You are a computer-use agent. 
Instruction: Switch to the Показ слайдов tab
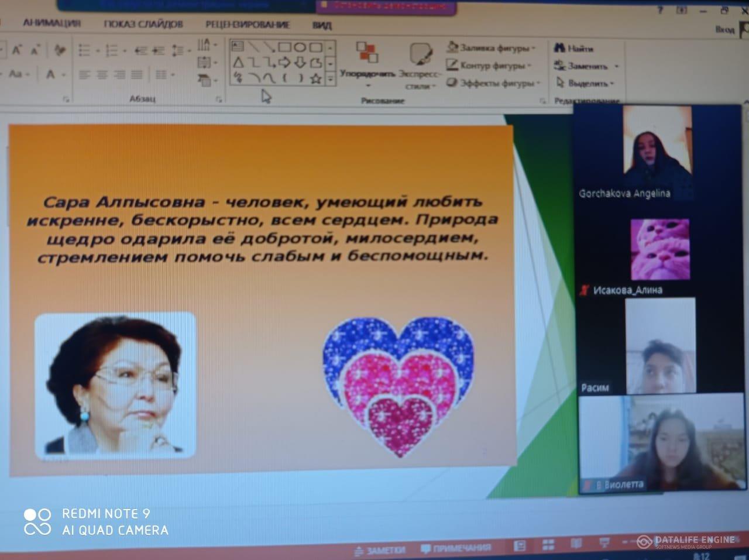point(143,24)
